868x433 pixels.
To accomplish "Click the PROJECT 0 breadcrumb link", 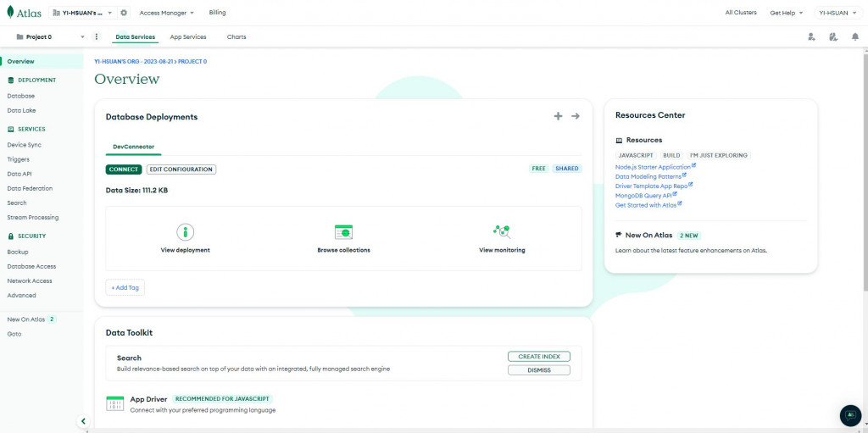I will pyautogui.click(x=192, y=62).
